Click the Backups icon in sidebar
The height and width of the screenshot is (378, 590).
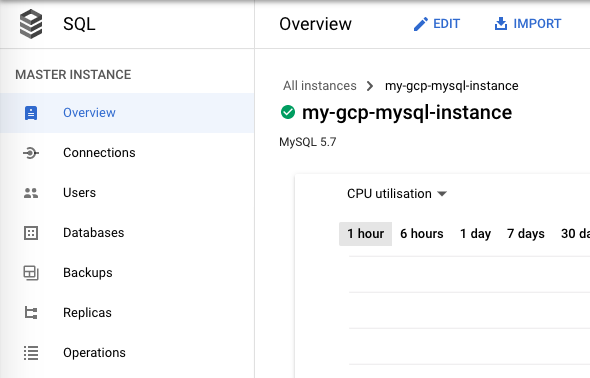(x=31, y=273)
